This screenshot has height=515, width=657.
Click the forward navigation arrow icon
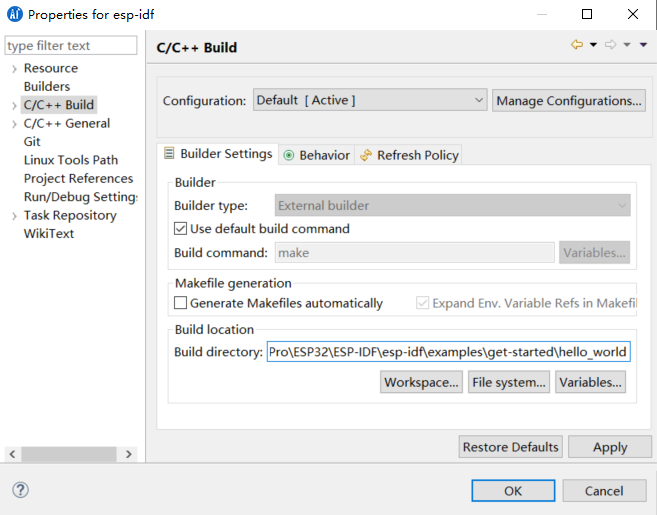click(x=609, y=45)
